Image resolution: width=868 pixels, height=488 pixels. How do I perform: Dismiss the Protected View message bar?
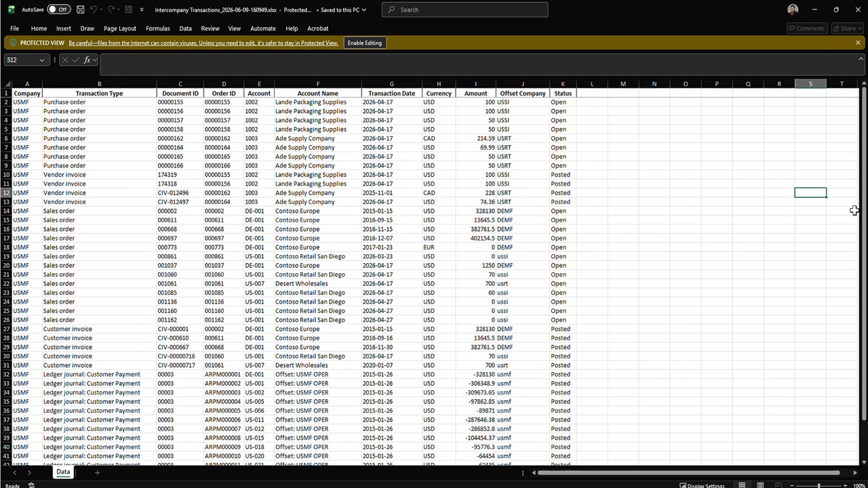(x=858, y=43)
